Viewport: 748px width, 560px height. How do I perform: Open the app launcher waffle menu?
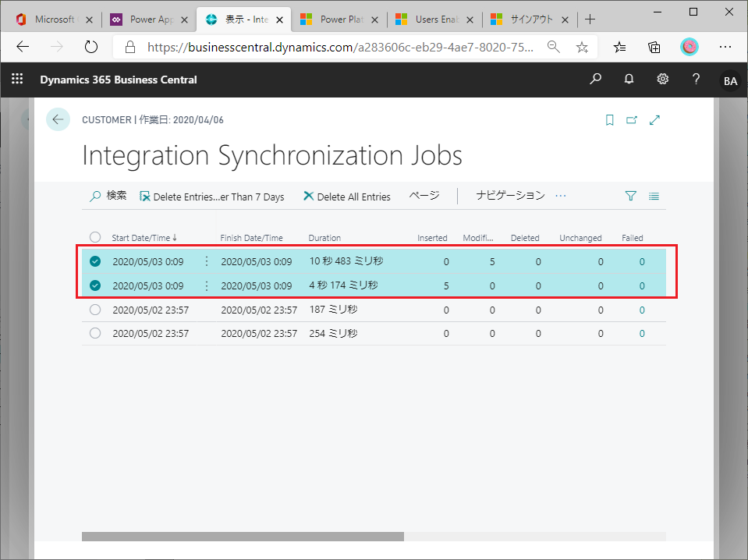(x=17, y=80)
